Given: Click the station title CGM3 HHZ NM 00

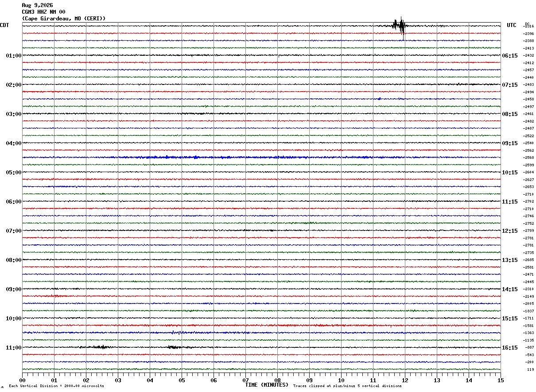Looking at the screenshot, I should tap(43, 12).
